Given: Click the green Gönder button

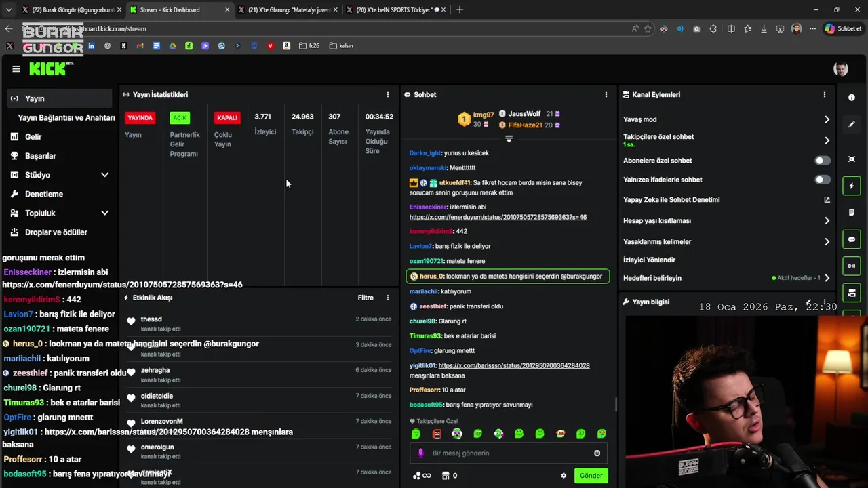Looking at the screenshot, I should pos(591,476).
